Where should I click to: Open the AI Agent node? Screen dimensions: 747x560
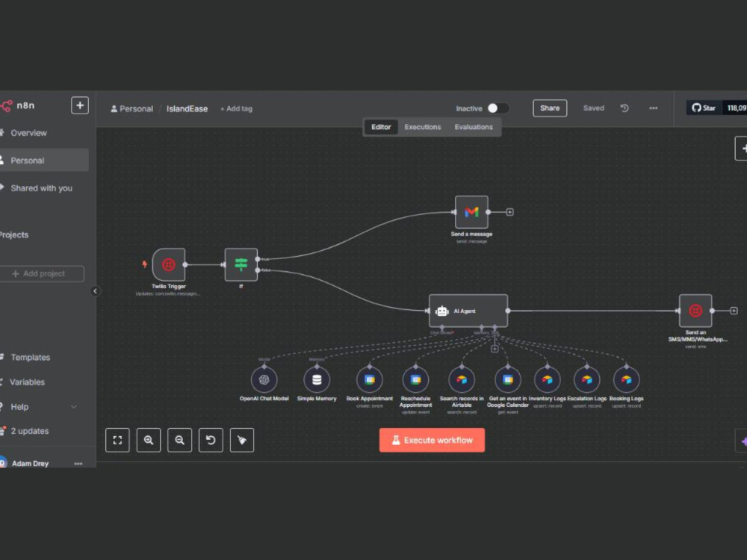coord(468,311)
